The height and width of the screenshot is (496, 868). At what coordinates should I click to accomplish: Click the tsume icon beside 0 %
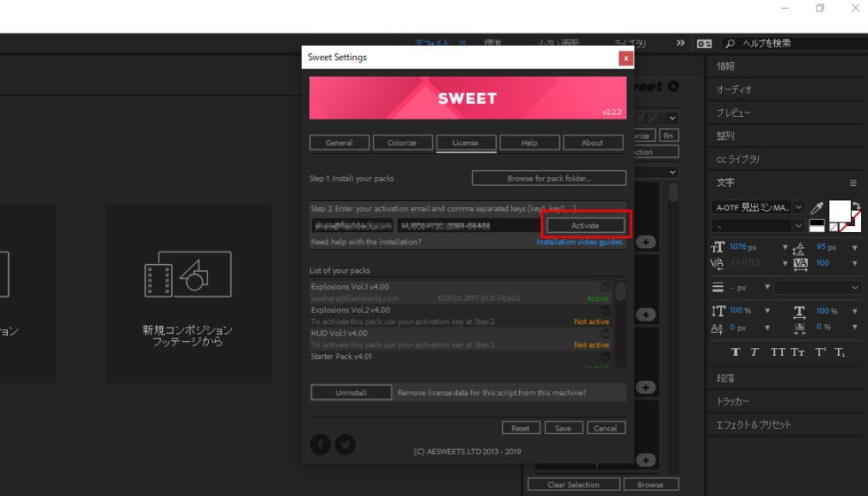coord(799,329)
